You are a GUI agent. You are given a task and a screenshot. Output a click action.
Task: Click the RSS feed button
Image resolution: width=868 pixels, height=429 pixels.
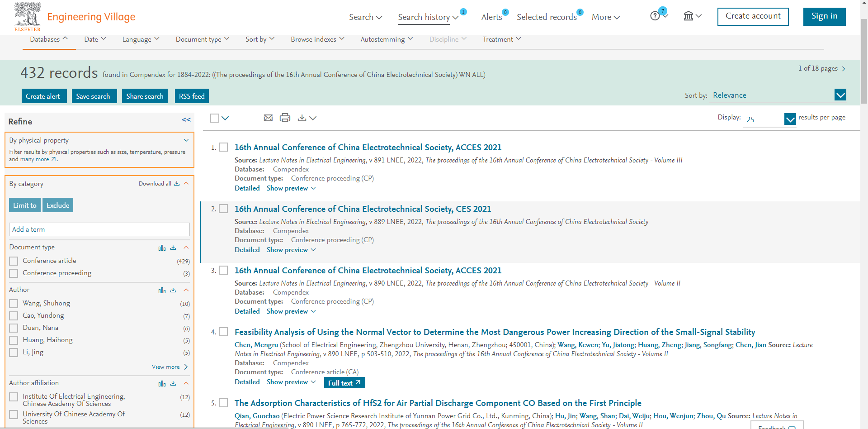[x=192, y=96]
